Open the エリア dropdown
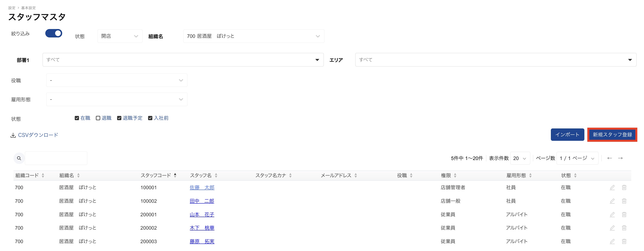 pyautogui.click(x=496, y=60)
